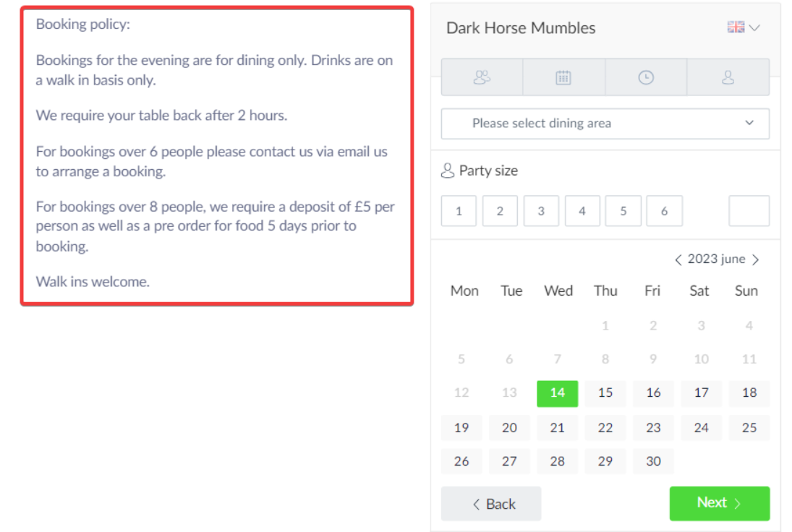
Task: Select the clock time step icon
Action: (x=646, y=77)
